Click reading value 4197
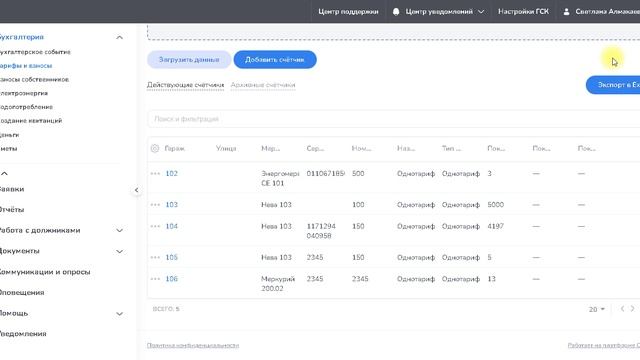640x360 pixels. click(x=496, y=226)
